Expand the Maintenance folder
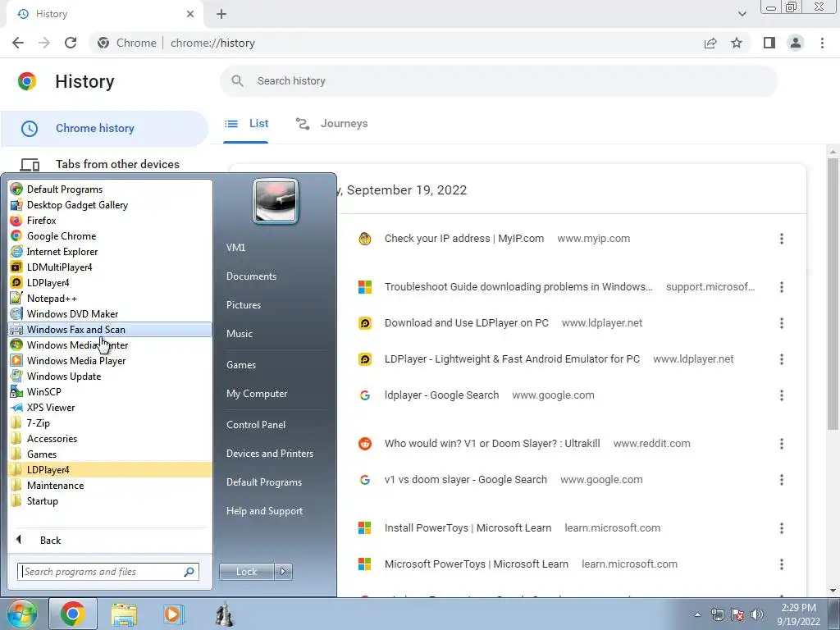The height and width of the screenshot is (630, 840). point(110,486)
